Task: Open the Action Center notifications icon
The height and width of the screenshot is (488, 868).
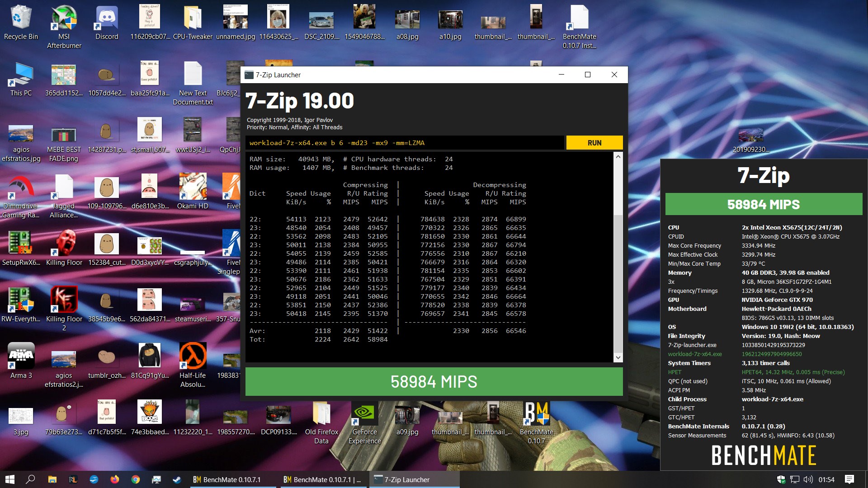Action: coord(849,479)
